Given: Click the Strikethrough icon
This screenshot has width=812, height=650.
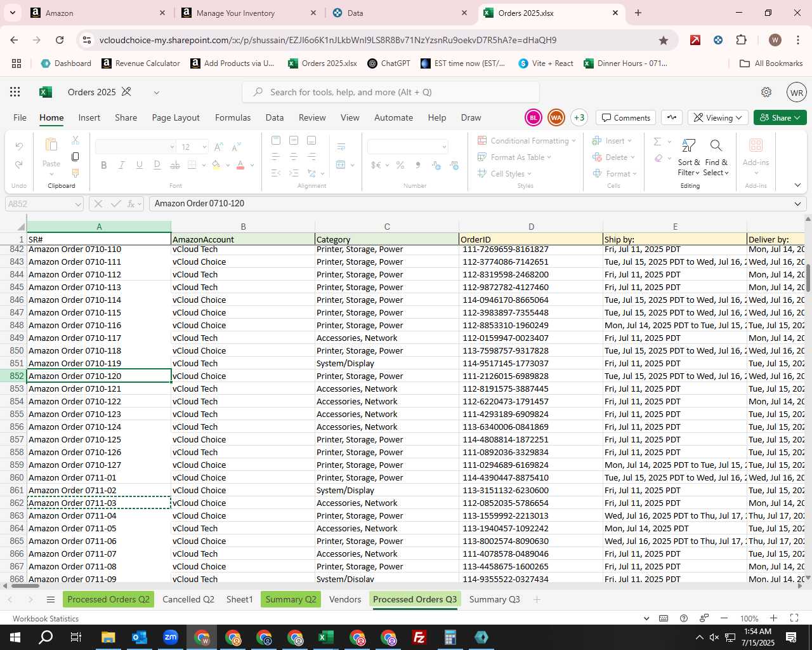Looking at the screenshot, I should (x=175, y=165).
